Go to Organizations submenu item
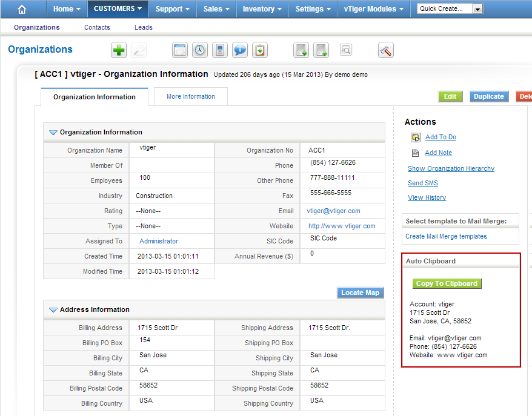 (36, 27)
